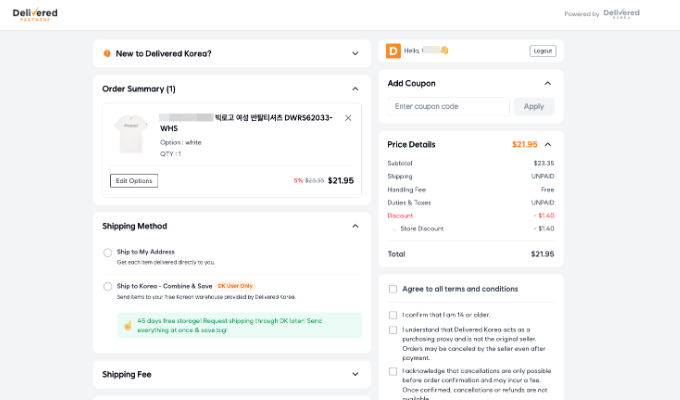Select Ship to Korea - Combine & Save
This screenshot has width=680, height=400.
pos(108,287)
